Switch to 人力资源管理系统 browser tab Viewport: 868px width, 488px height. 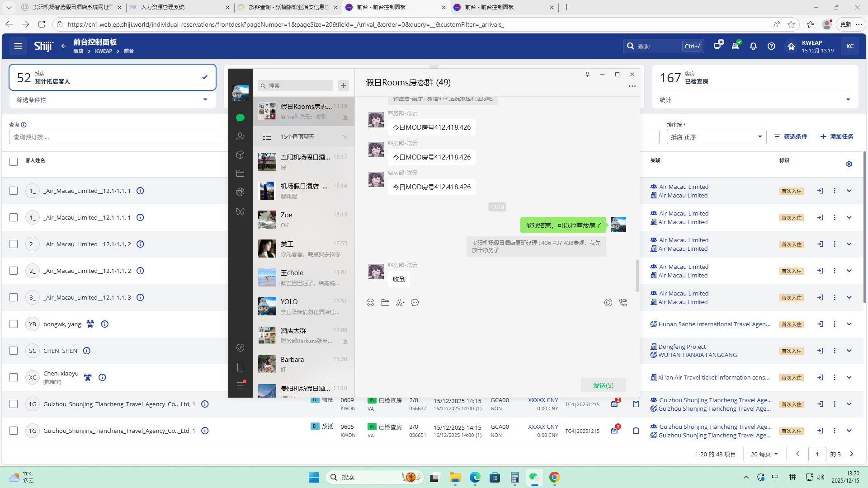click(x=163, y=7)
